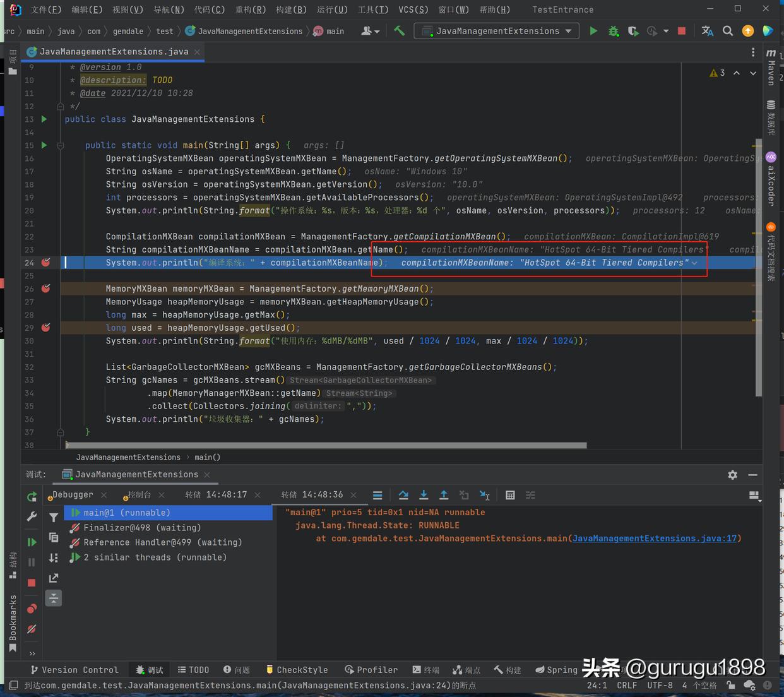Viewport: 784px width, 697px height.
Task: Toggle the breakpoint on line 24
Action: coord(45,263)
